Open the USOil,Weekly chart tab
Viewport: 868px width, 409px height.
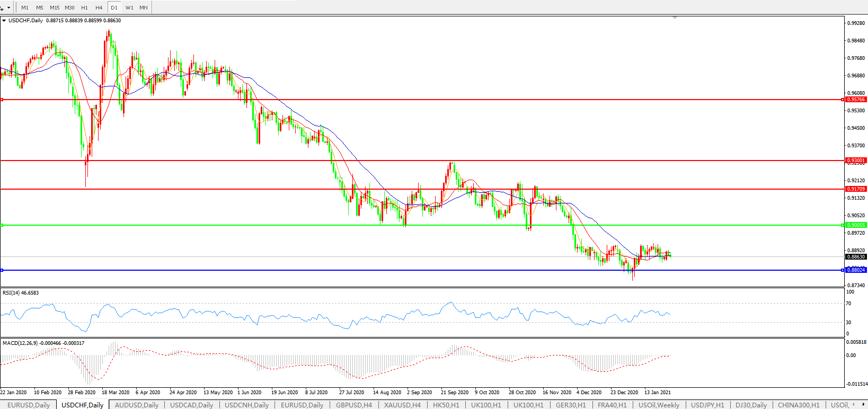pos(659,405)
